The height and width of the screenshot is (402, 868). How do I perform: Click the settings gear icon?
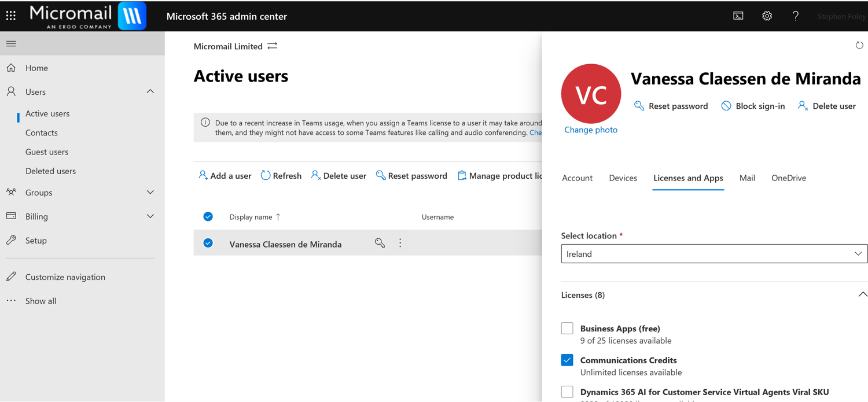[767, 16]
